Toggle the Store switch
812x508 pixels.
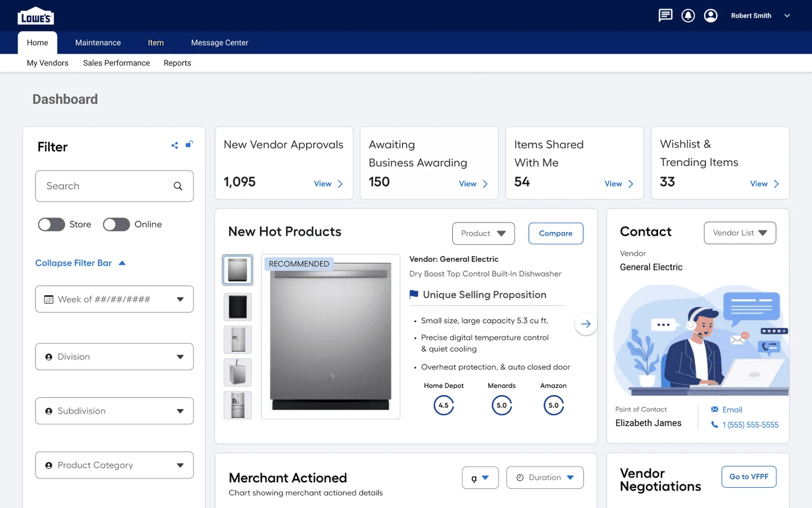[x=51, y=225]
